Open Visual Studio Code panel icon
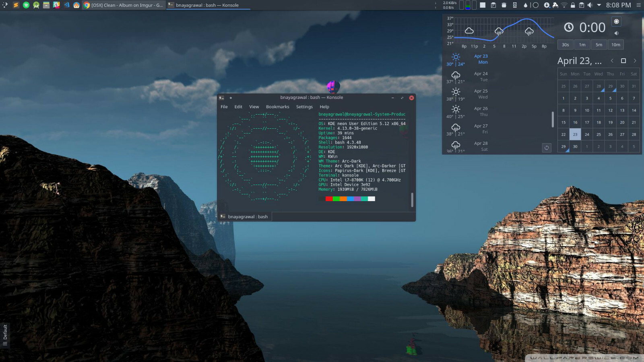Image resolution: width=644 pixels, height=362 pixels. [66, 5]
